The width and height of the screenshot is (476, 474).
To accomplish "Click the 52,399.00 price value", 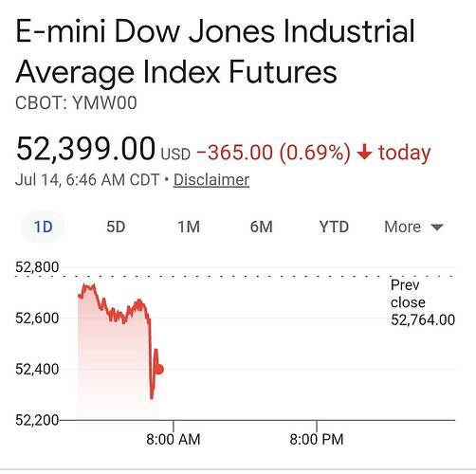I will click(x=85, y=149).
